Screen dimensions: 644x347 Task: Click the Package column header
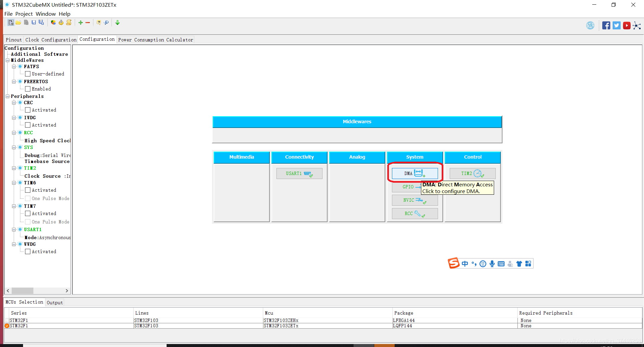(455, 313)
